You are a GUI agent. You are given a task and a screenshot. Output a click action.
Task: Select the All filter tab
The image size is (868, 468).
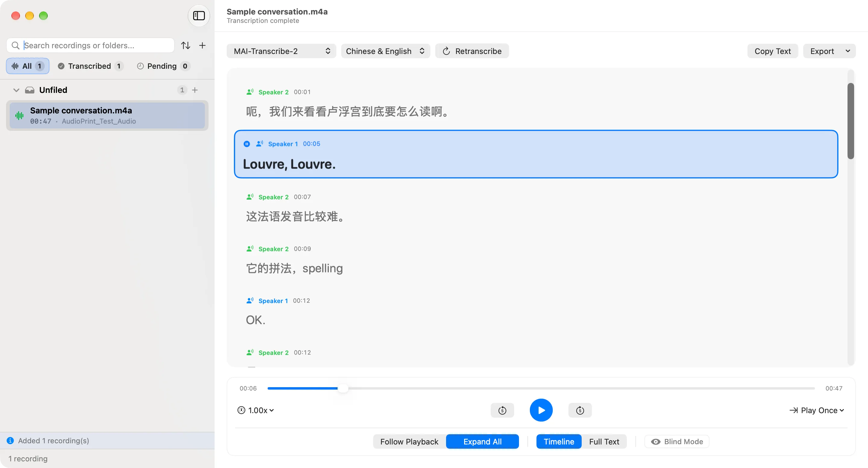(28, 66)
